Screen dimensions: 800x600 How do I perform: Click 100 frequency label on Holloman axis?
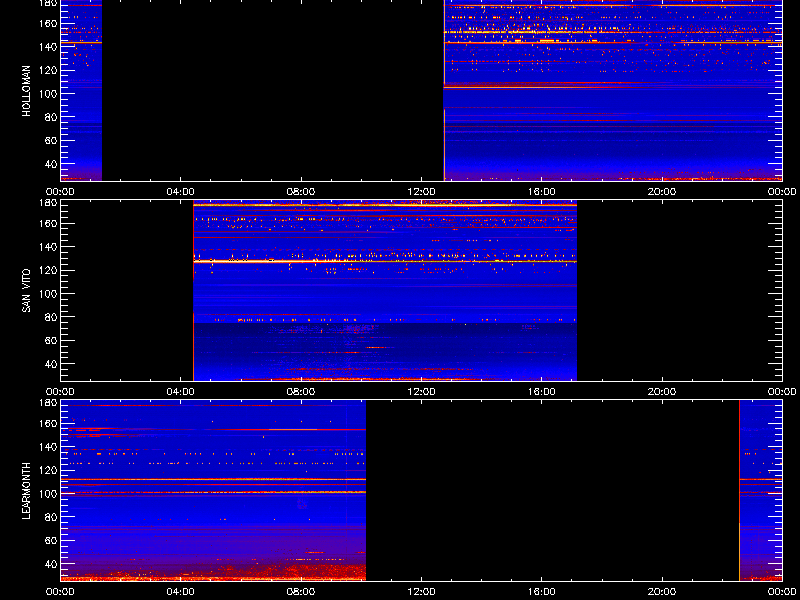click(x=47, y=94)
